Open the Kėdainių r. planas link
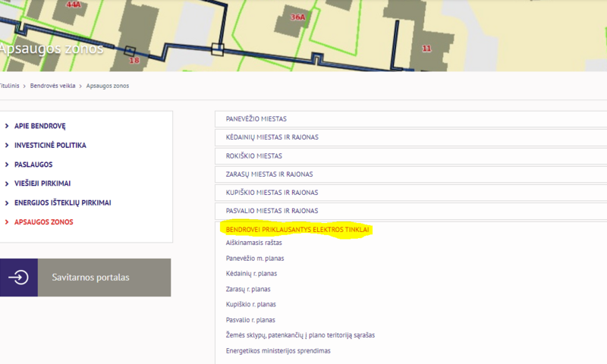607x364 pixels. [x=251, y=274]
